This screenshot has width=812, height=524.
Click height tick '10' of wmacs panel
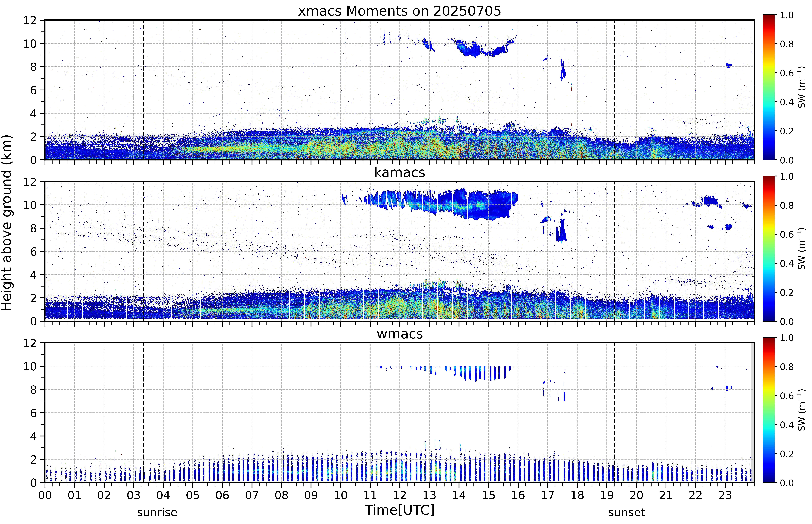(30, 366)
